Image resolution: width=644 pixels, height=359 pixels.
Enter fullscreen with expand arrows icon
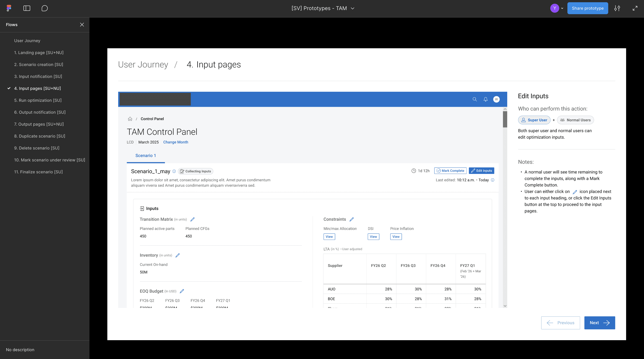[635, 8]
